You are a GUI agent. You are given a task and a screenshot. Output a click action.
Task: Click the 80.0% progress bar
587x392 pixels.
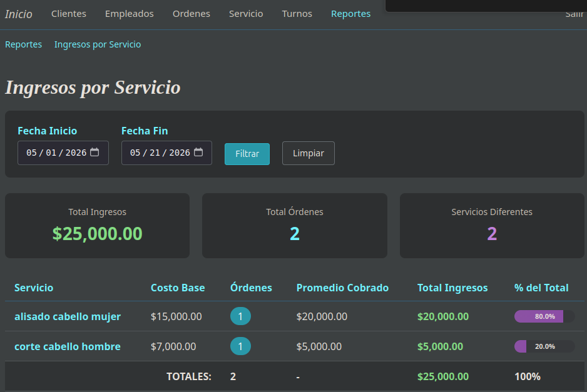click(x=544, y=316)
